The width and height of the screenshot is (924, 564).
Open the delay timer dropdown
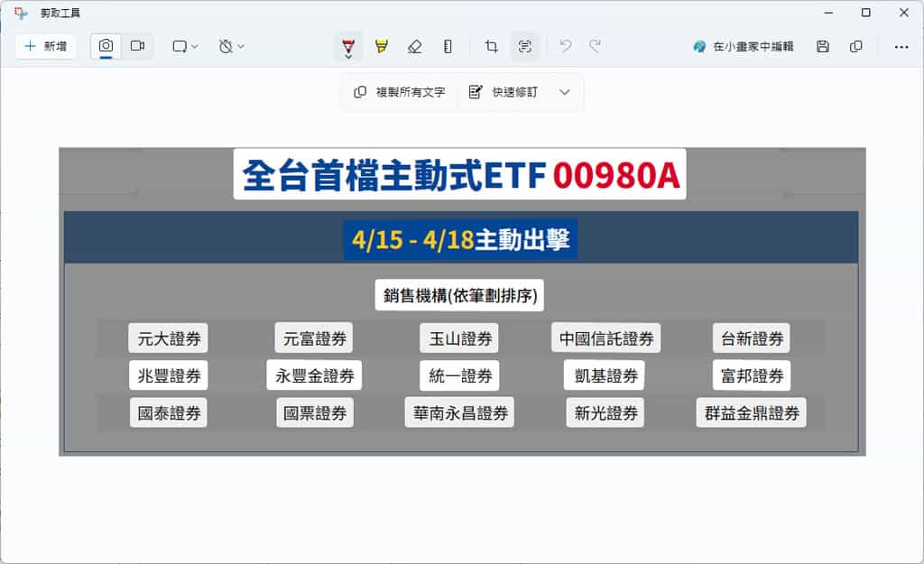point(232,46)
